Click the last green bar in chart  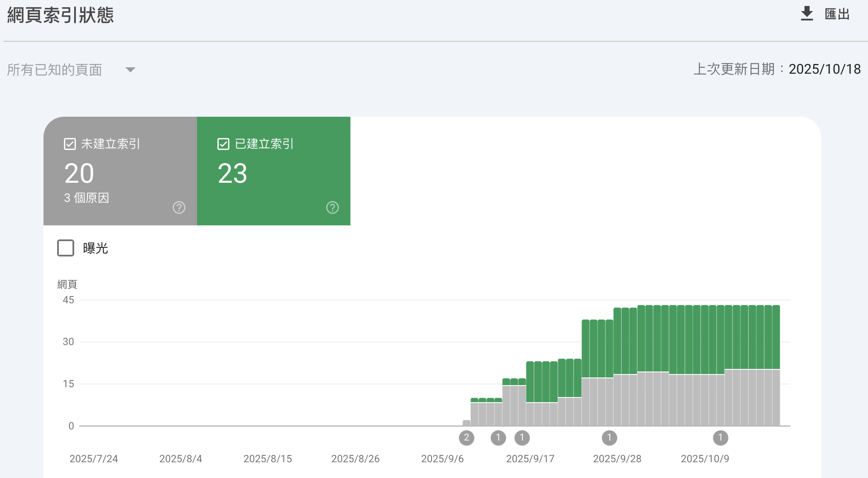coord(776,337)
